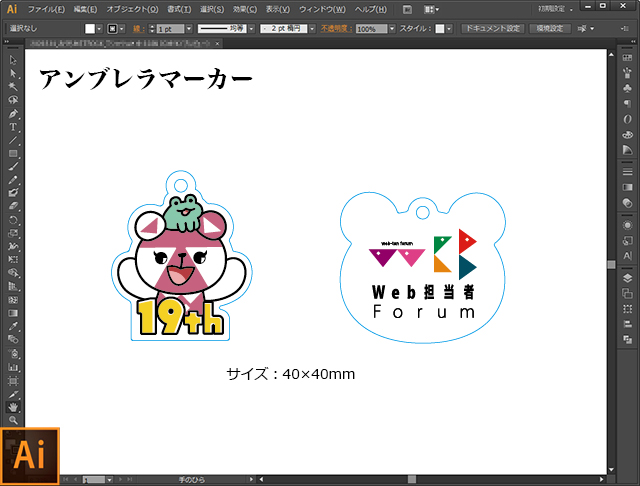Open the Color palette panel icon

pos(627,135)
